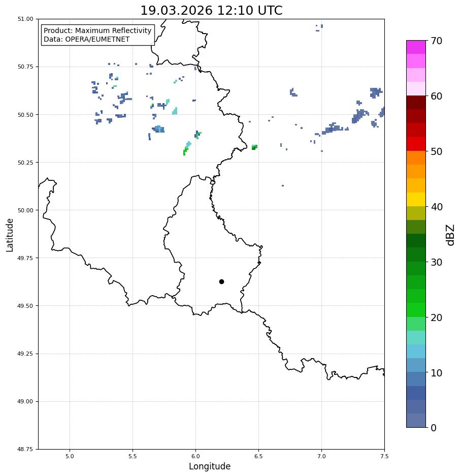Image resolution: width=461 pixels, height=476 pixels.
Task: Click the magenta top colorbar segment near 70
Action: point(416,47)
